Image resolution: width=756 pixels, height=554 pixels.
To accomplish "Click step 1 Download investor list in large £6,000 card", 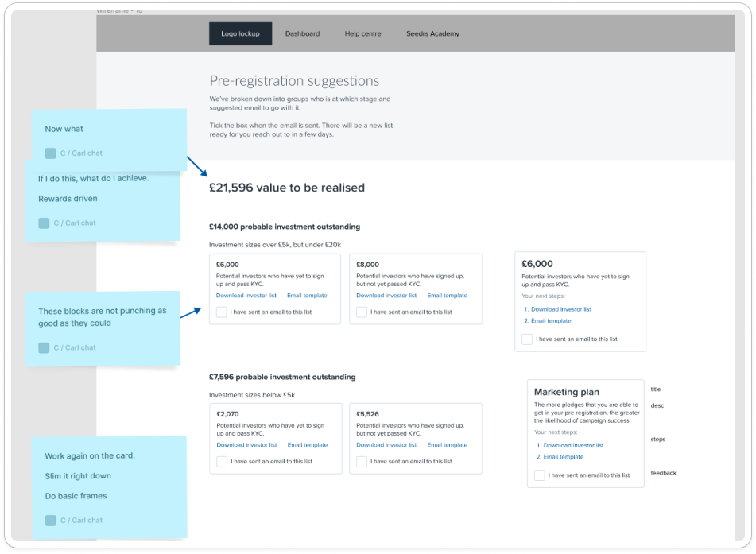I will (x=560, y=309).
